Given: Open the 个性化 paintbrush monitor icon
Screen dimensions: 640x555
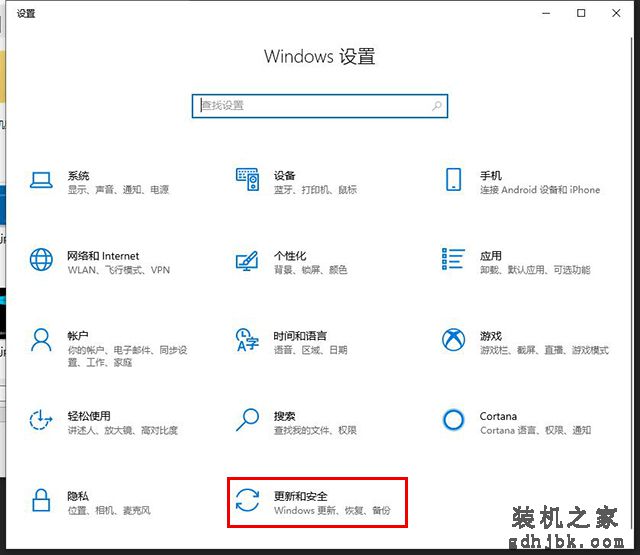Looking at the screenshot, I should click(247, 260).
